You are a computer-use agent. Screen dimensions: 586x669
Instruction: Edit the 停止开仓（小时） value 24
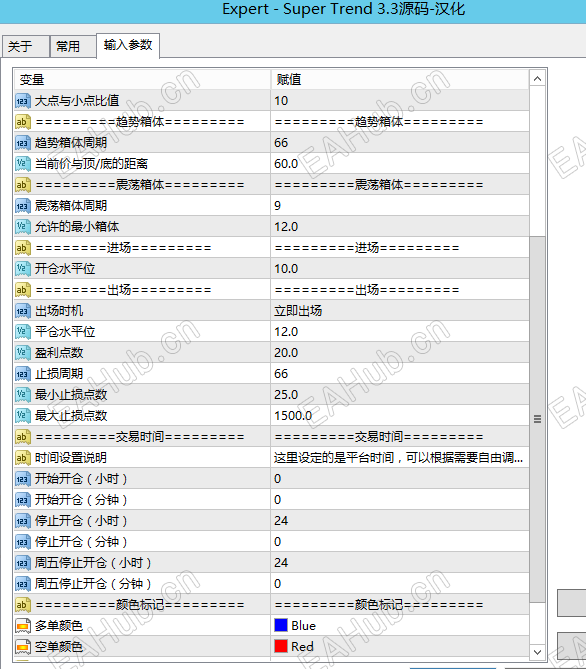coord(400,521)
